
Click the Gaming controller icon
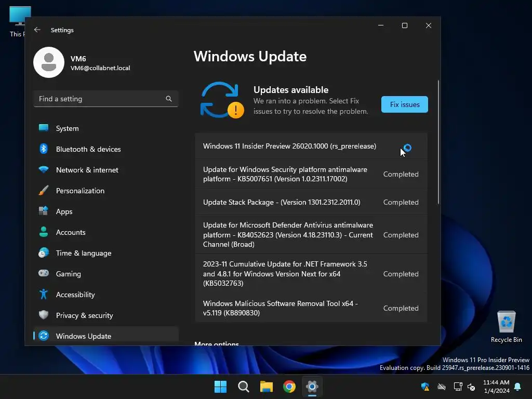44,273
